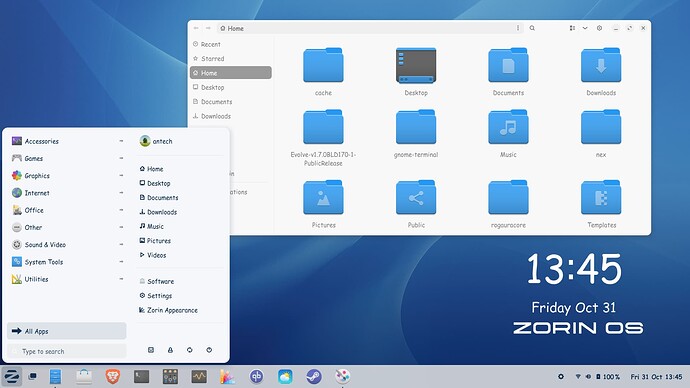This screenshot has width=690, height=388.
Task: Select Desktop in the Files sidebar
Action: pyautogui.click(x=231, y=87)
